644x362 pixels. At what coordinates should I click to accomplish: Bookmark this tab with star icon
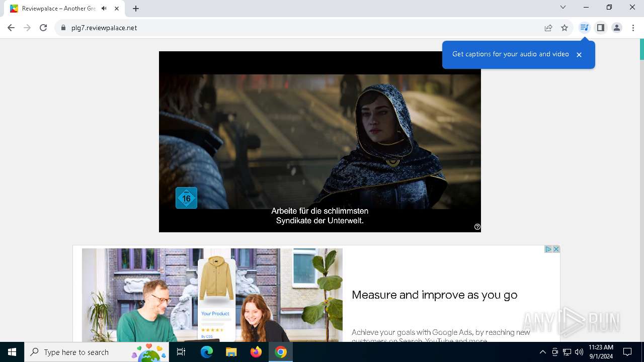565,28
